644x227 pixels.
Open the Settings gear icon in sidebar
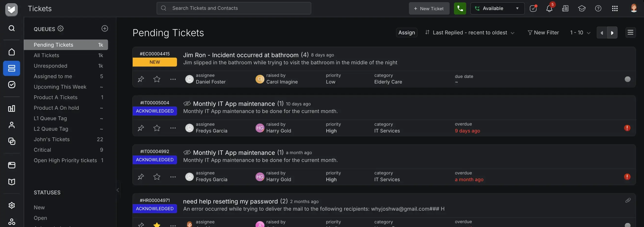click(x=11, y=205)
